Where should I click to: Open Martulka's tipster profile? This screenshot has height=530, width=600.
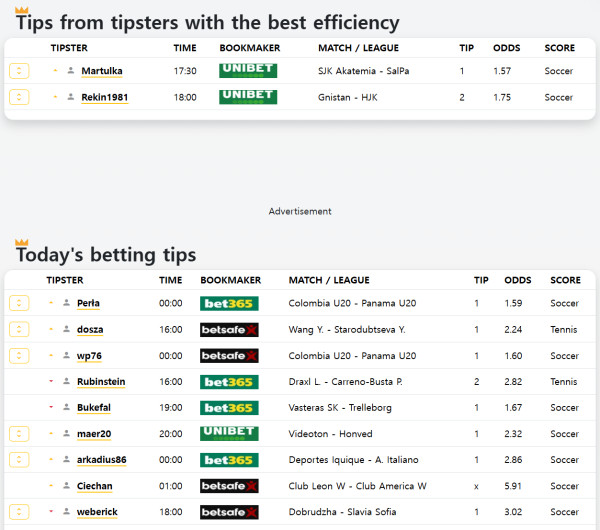click(x=102, y=71)
